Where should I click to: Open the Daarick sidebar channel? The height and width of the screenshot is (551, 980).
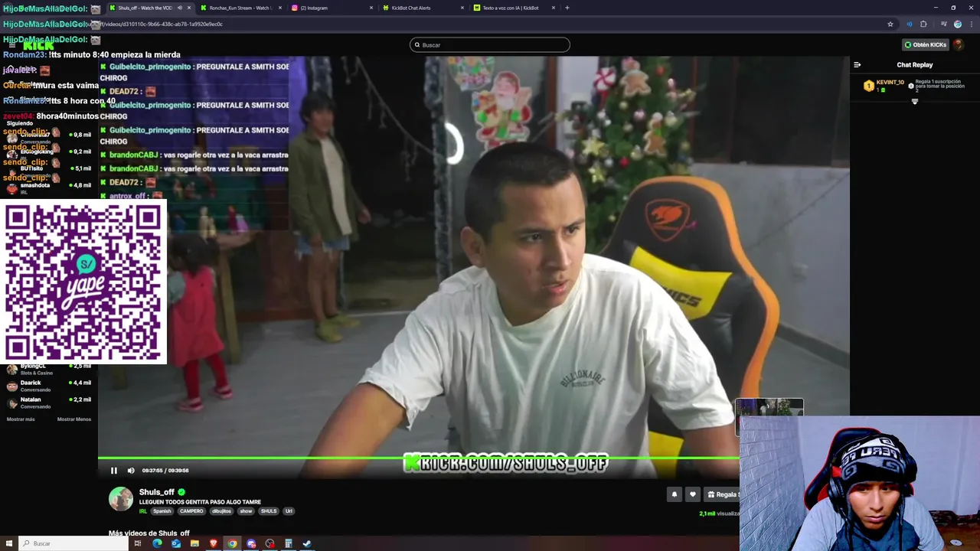(x=49, y=386)
